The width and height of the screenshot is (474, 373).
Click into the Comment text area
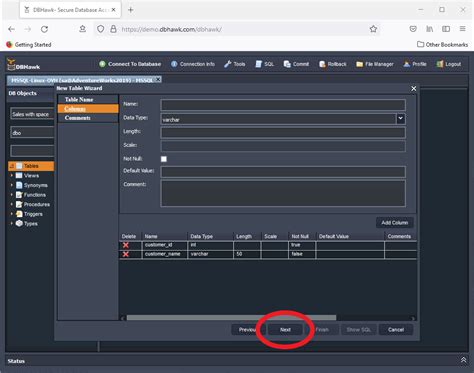[x=283, y=193]
